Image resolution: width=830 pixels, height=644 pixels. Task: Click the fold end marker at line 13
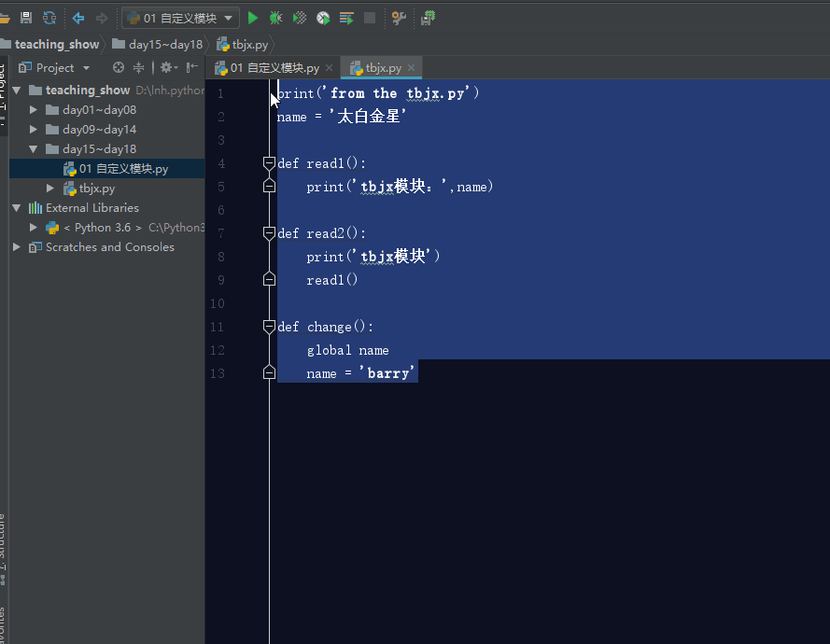(x=269, y=372)
